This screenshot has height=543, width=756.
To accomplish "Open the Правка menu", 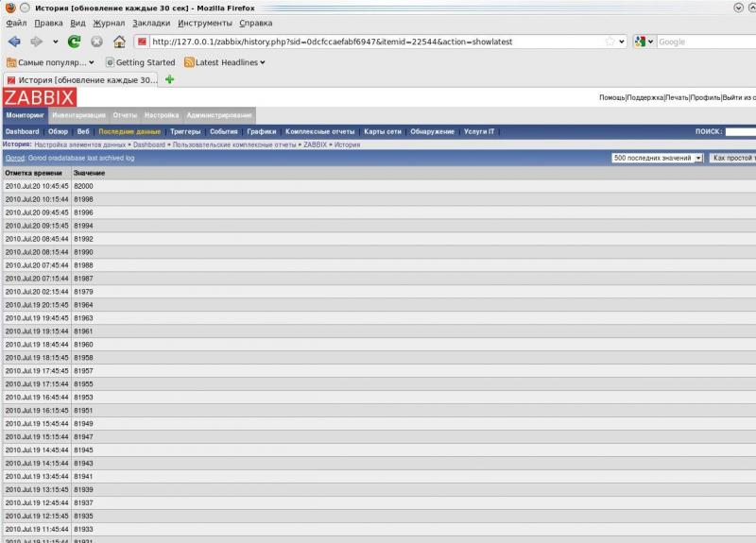I will [x=49, y=23].
